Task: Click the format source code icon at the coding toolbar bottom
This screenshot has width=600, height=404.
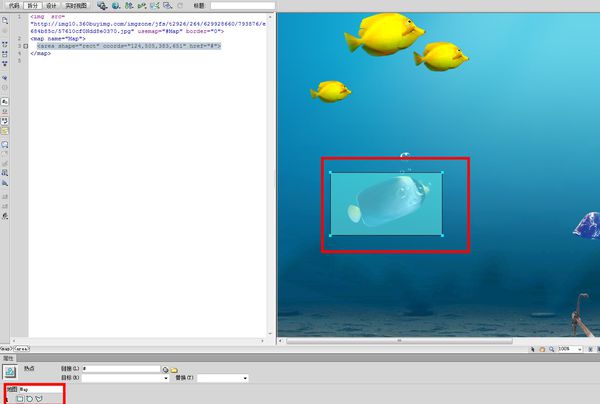Action: point(5,216)
